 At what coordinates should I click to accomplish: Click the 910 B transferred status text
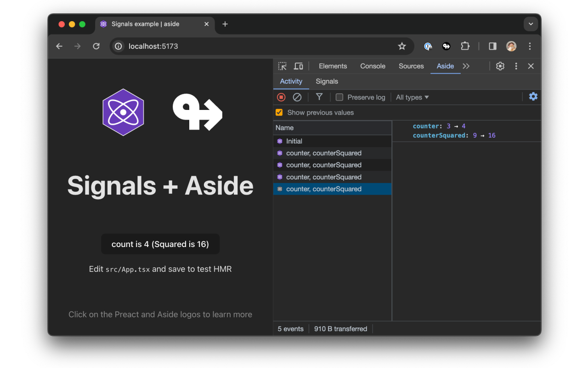[x=341, y=329]
